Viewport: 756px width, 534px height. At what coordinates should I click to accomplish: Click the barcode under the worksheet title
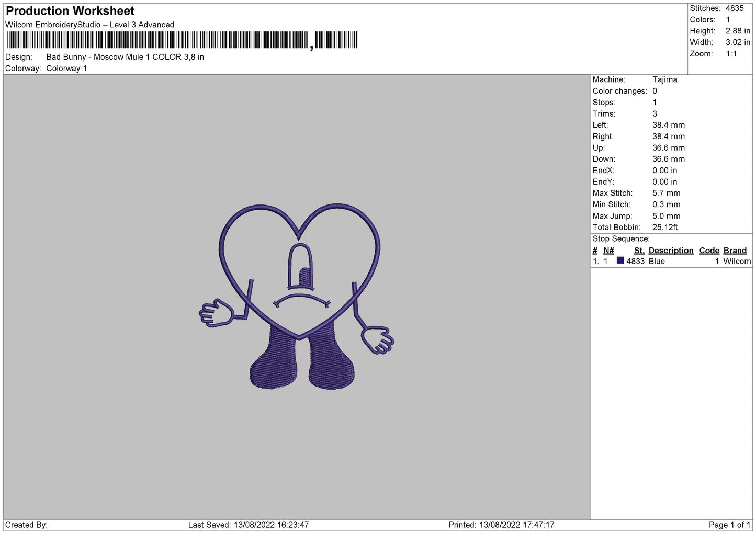point(183,40)
